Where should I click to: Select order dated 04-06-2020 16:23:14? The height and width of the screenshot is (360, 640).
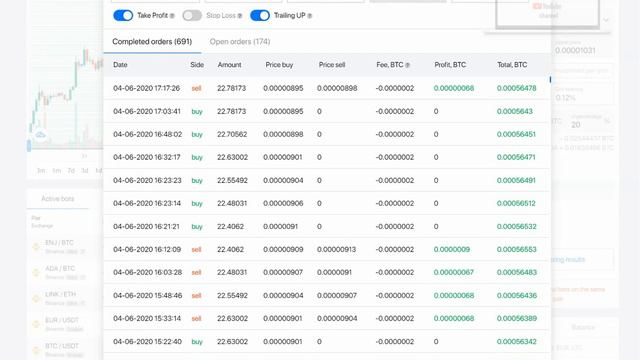tap(327, 203)
